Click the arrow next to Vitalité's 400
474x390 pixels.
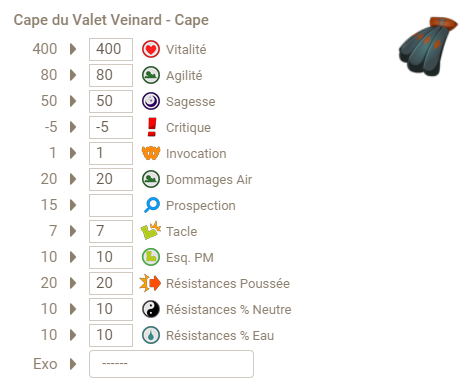pos(73,49)
